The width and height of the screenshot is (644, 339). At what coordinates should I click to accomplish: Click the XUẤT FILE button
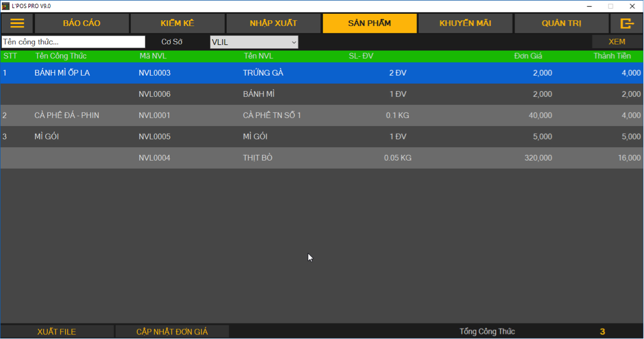[x=57, y=332]
